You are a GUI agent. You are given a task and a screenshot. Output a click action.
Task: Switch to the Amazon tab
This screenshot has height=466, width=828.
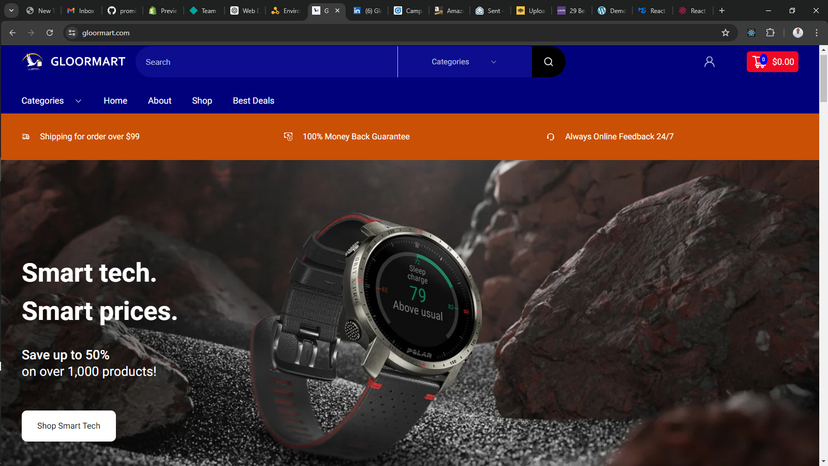[448, 11]
